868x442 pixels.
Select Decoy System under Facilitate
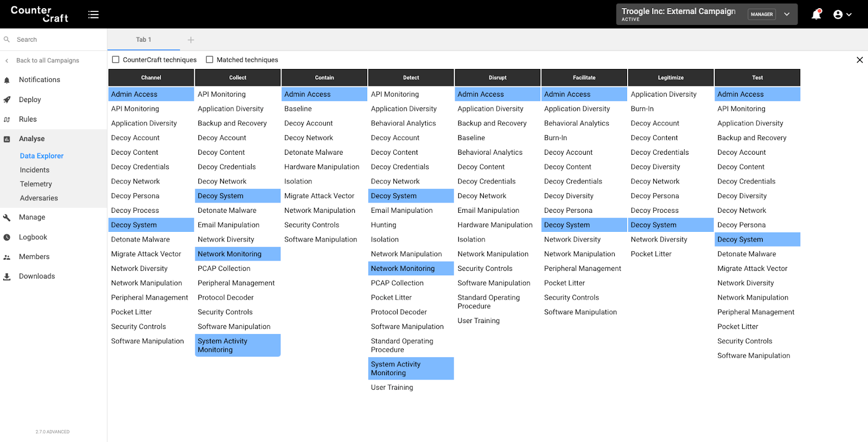(x=584, y=225)
